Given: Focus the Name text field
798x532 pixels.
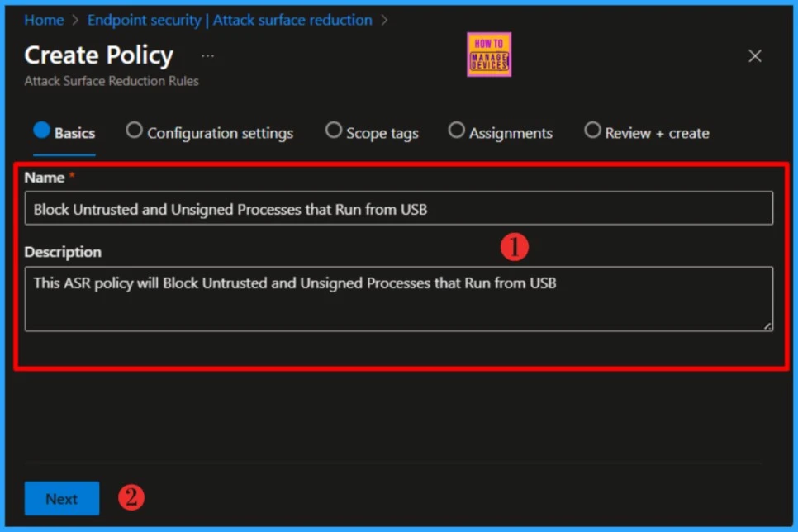Looking at the screenshot, I should 398,209.
